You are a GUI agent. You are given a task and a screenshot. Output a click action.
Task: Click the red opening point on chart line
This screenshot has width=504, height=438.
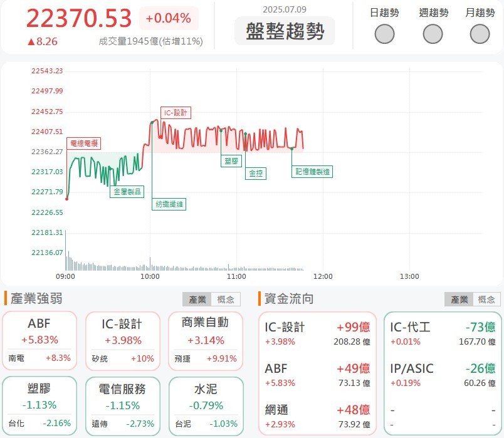click(x=67, y=199)
